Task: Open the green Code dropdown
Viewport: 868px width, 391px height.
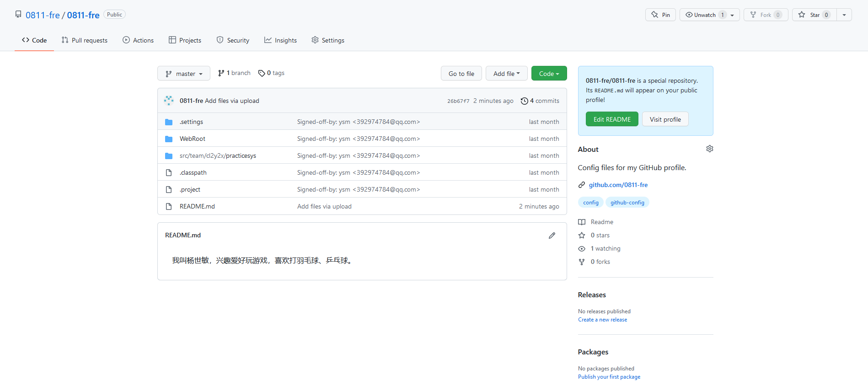Action: pyautogui.click(x=549, y=74)
